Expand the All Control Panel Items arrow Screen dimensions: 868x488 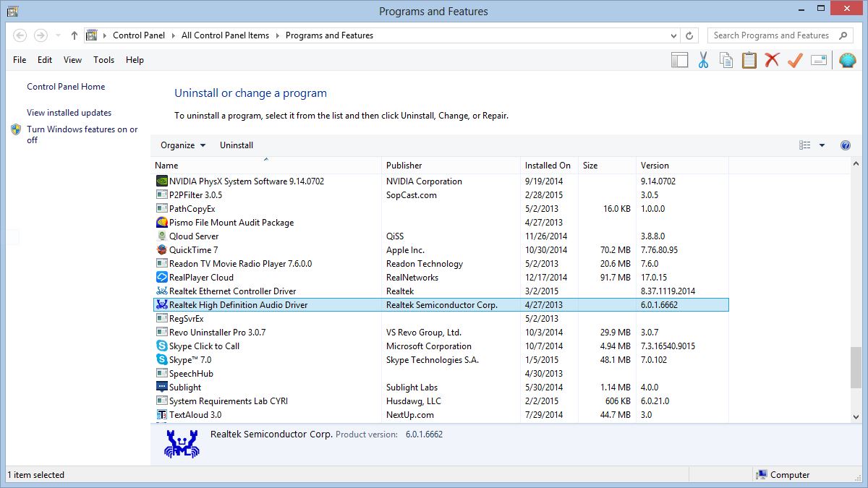277,35
